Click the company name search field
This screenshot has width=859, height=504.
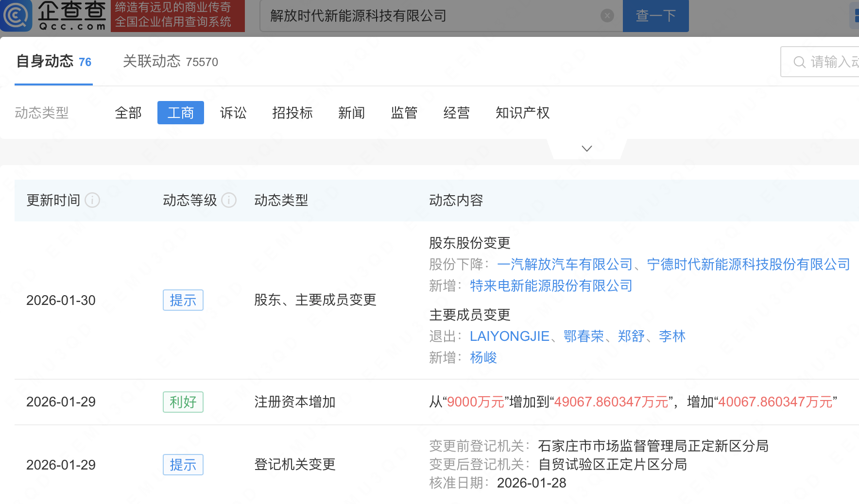(x=432, y=16)
